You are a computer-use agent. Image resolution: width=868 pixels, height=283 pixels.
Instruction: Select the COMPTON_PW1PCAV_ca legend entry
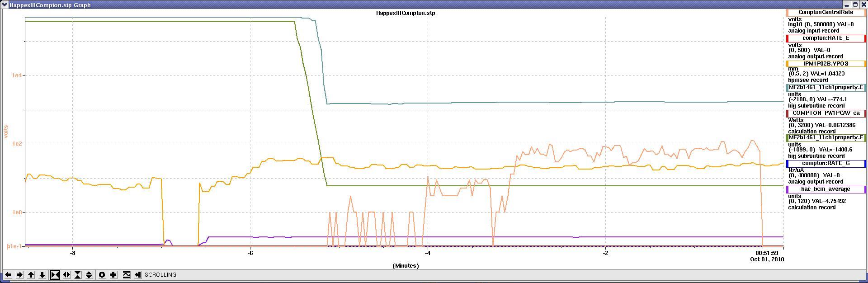(x=826, y=113)
